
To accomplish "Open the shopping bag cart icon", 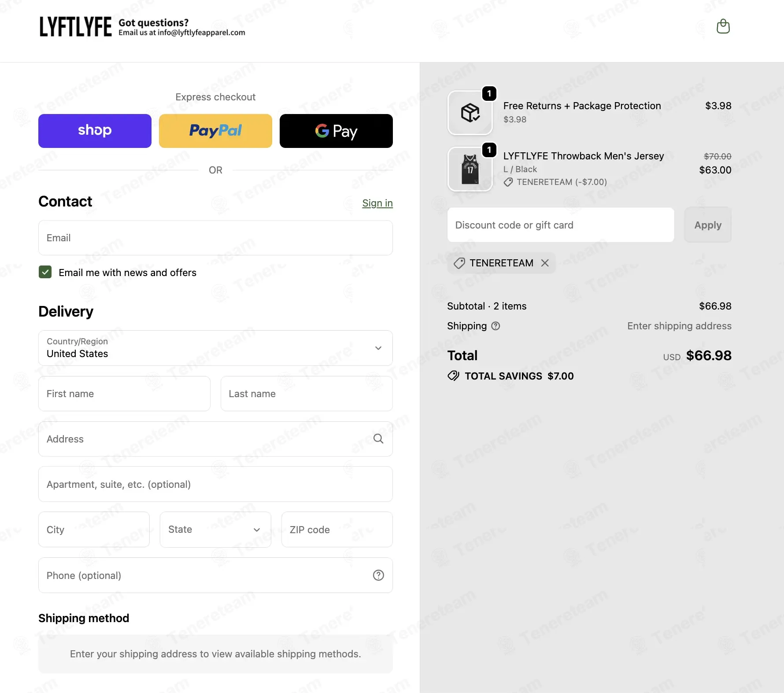I will pos(723,26).
